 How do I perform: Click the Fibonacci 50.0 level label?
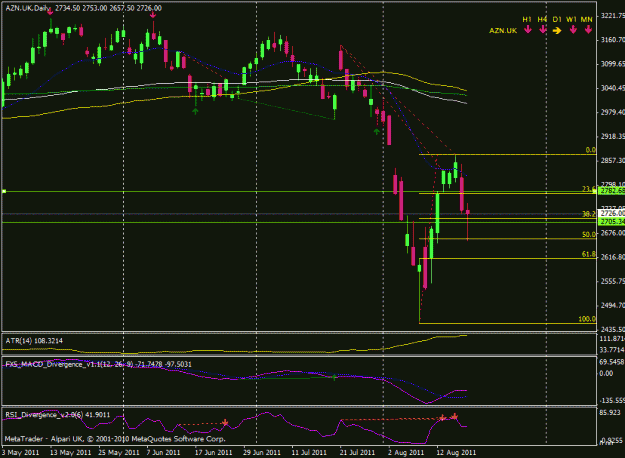point(589,234)
